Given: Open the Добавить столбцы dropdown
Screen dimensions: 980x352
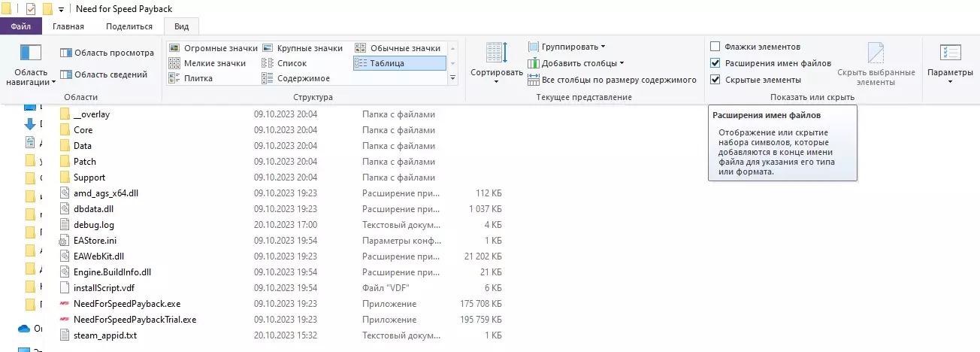Looking at the screenshot, I should coord(576,63).
